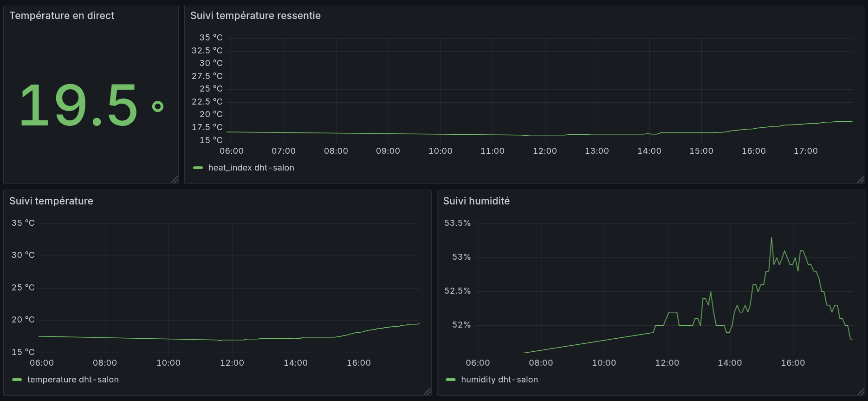
Task: Toggle the heat_index dht-salon legend series
Action: click(x=251, y=168)
